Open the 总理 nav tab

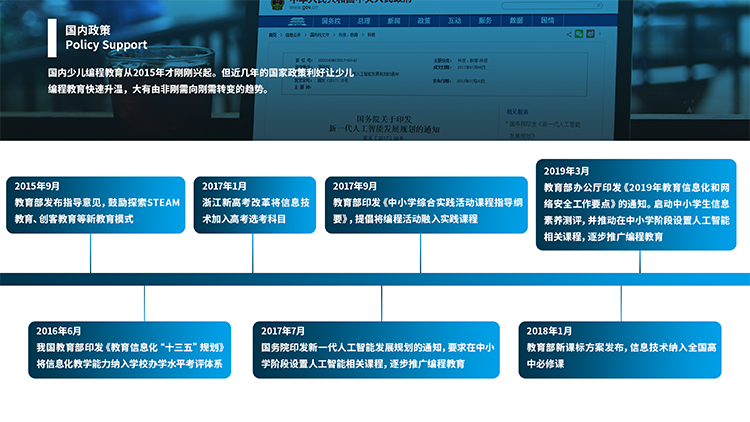click(x=364, y=21)
